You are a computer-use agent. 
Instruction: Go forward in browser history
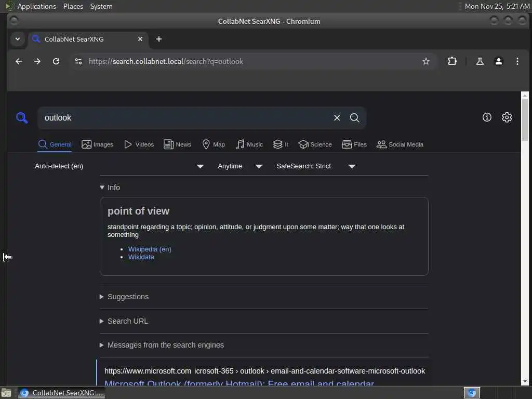(x=37, y=61)
